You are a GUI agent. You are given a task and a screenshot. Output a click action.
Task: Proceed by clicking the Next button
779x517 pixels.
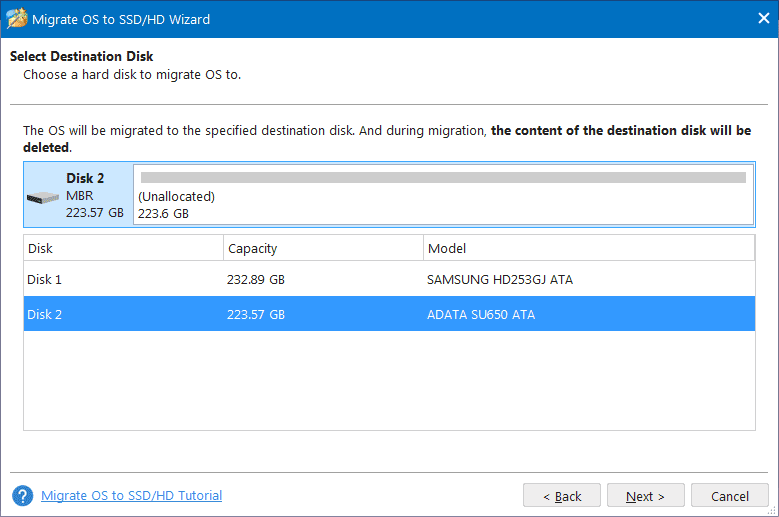click(x=646, y=496)
